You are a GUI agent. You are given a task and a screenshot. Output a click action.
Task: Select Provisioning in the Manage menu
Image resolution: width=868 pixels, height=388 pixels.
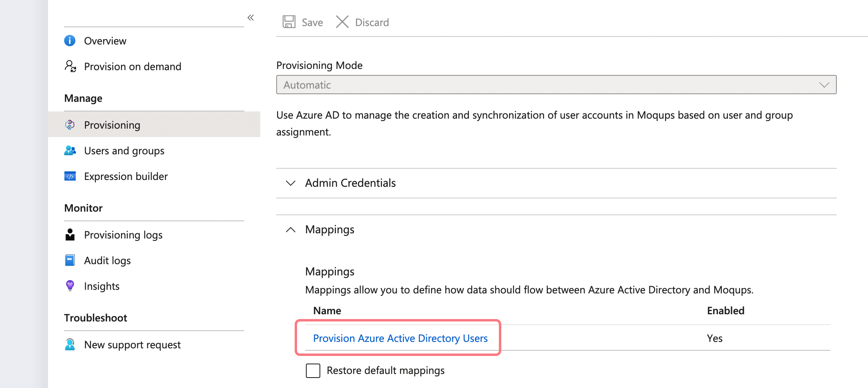pos(112,125)
